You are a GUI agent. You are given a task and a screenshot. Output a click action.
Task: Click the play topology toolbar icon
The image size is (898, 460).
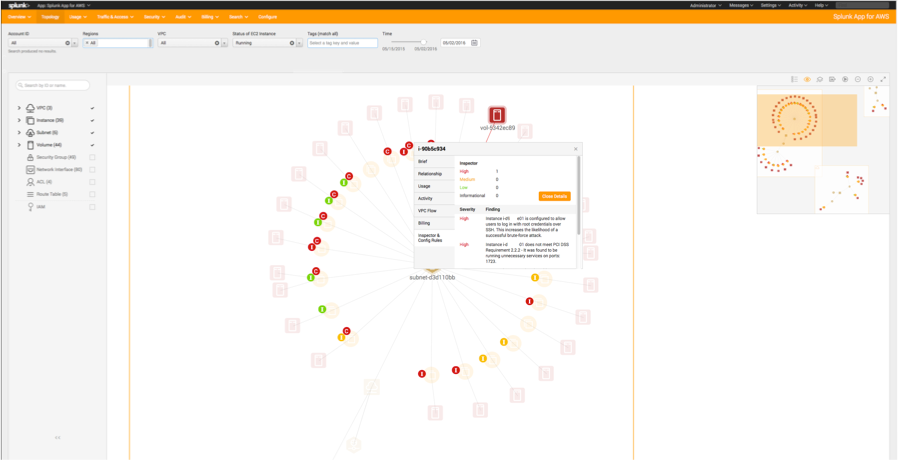pyautogui.click(x=845, y=79)
